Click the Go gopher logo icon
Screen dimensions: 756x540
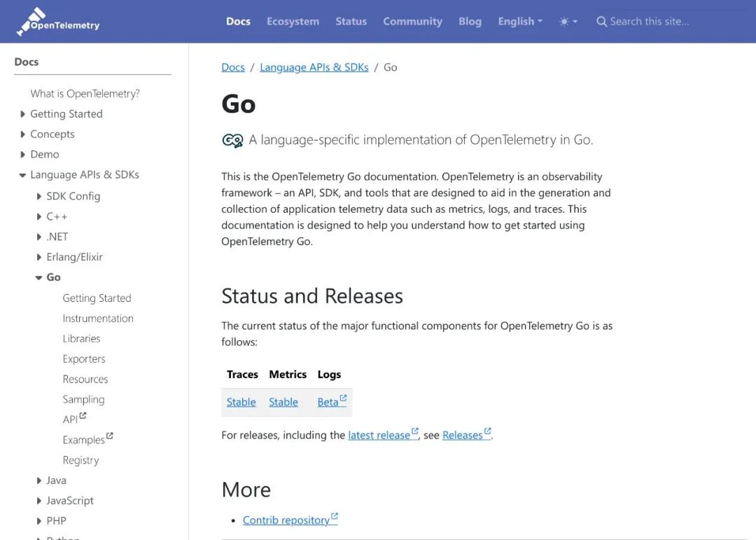click(232, 141)
